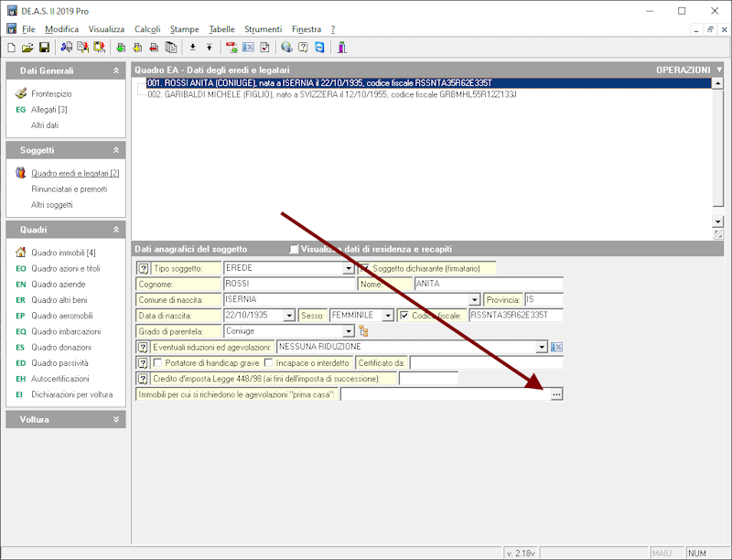Viewport: 732px width, 560px height.
Task: Click help icon next to Tipo soggetto
Action: point(143,268)
